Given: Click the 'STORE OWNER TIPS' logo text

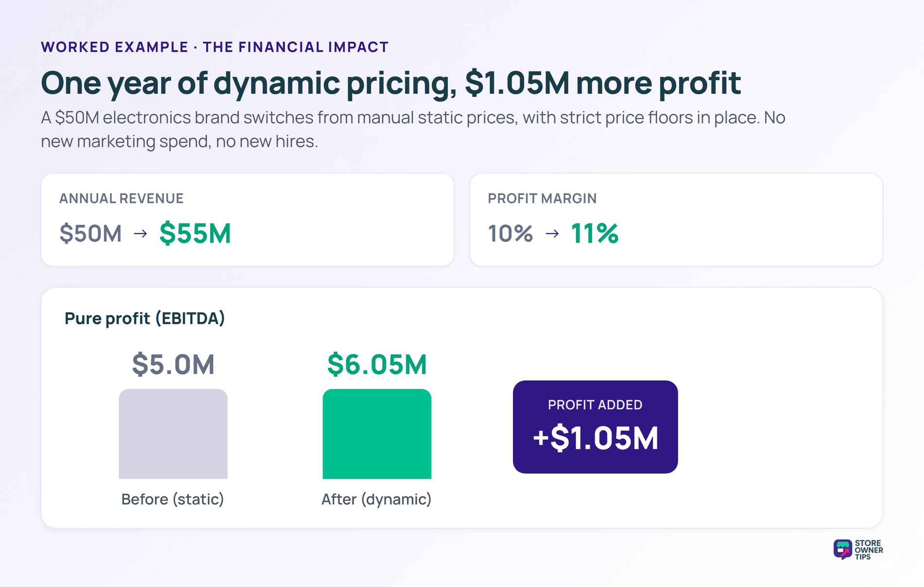Looking at the screenshot, I should [869, 550].
